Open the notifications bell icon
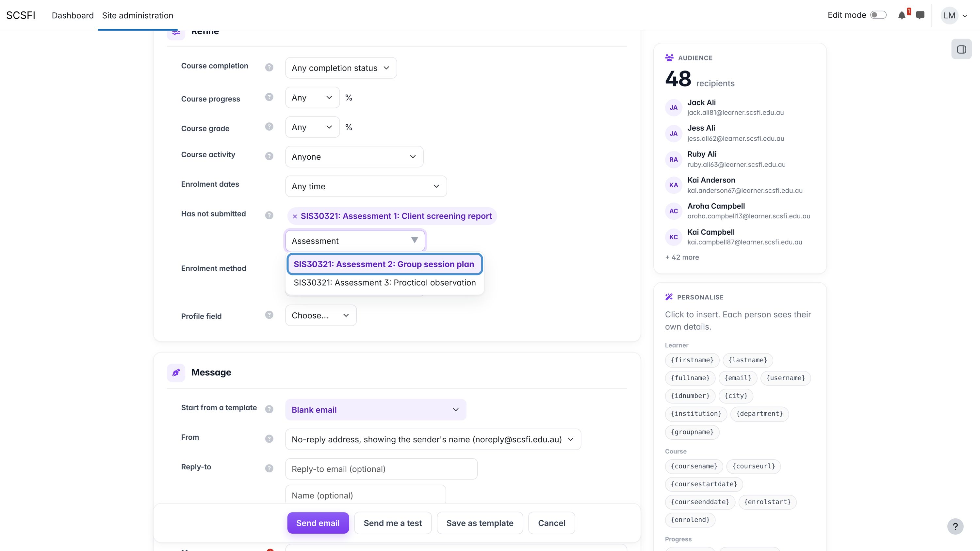The image size is (980, 551). point(902,16)
